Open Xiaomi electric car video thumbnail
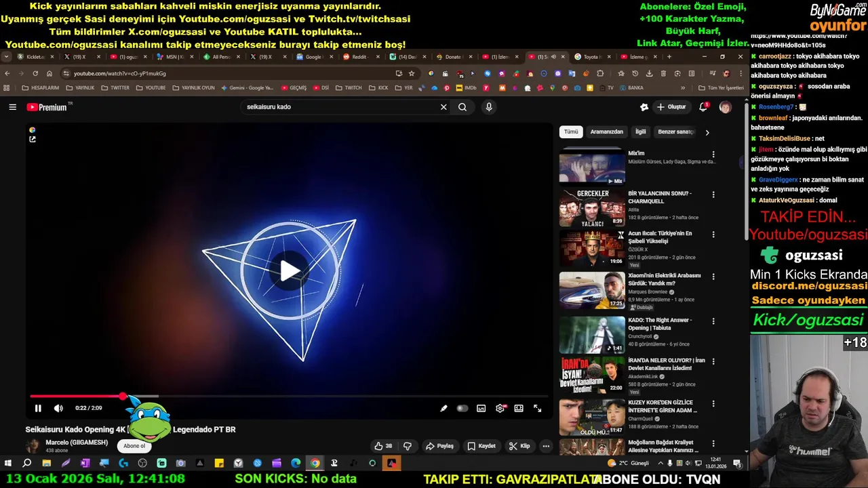The image size is (868, 488). point(592,290)
